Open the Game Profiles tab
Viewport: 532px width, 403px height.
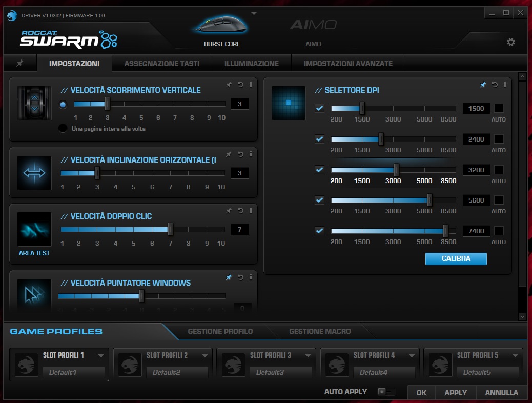pyautogui.click(x=56, y=331)
